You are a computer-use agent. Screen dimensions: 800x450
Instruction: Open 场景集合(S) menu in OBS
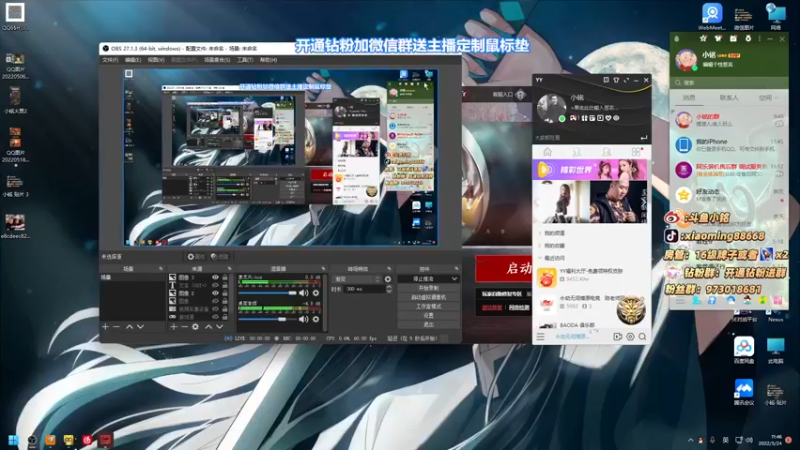click(x=217, y=60)
